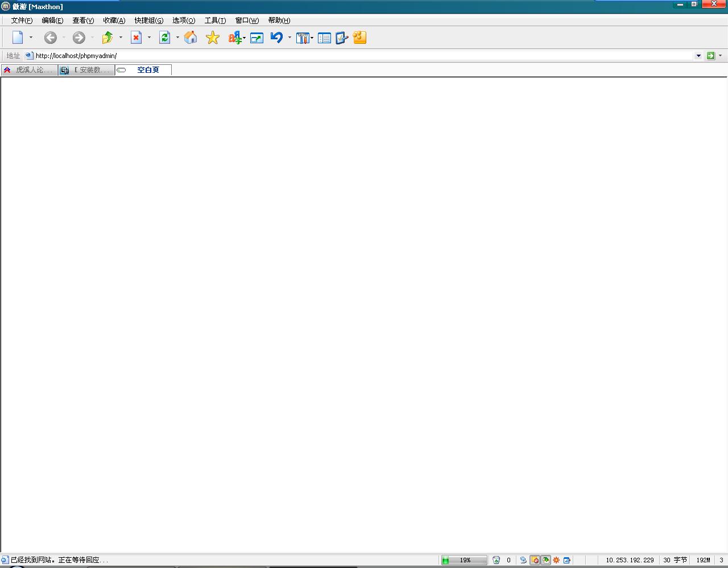Viewport: 728px width, 568px height.
Task: Minimize the Maxthon window
Action: point(680,4)
